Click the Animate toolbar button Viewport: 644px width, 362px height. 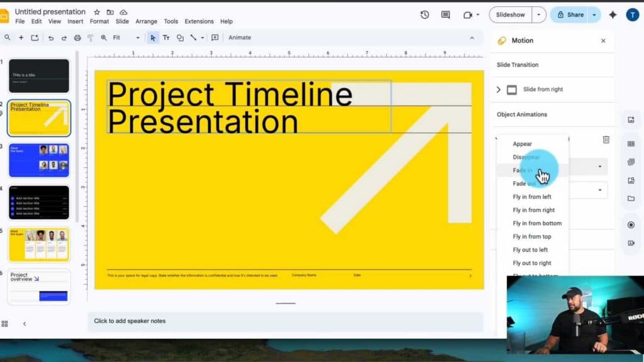tap(240, 38)
